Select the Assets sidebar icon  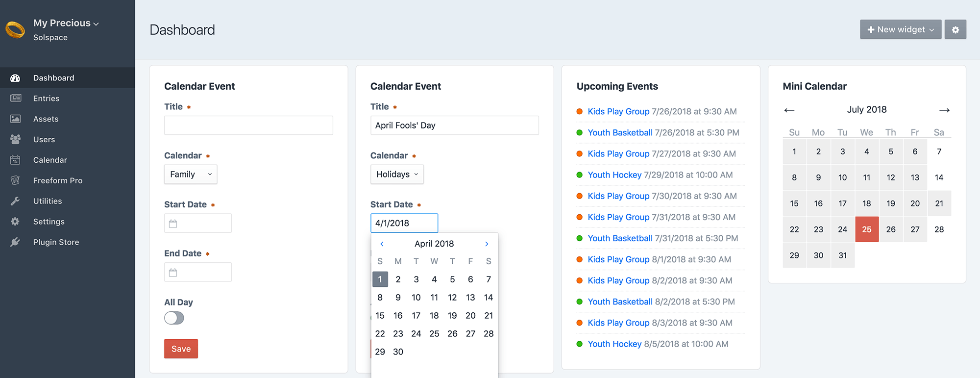pyautogui.click(x=16, y=119)
